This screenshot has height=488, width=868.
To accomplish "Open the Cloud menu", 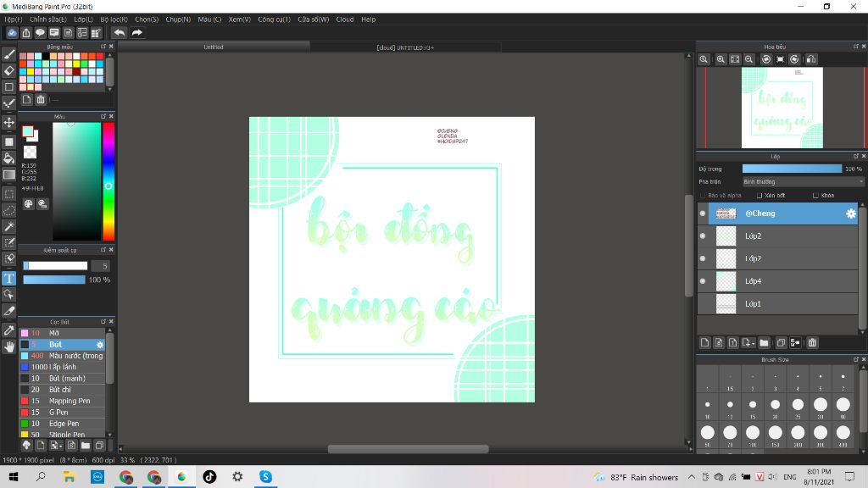I will (345, 19).
